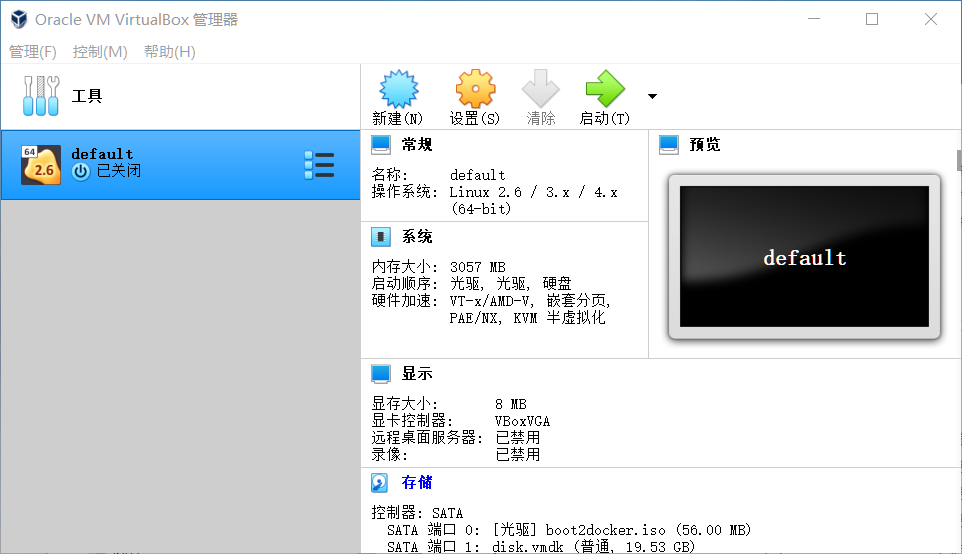Click the 工具 label
Image resolution: width=962 pixels, height=554 pixels.
click(87, 96)
